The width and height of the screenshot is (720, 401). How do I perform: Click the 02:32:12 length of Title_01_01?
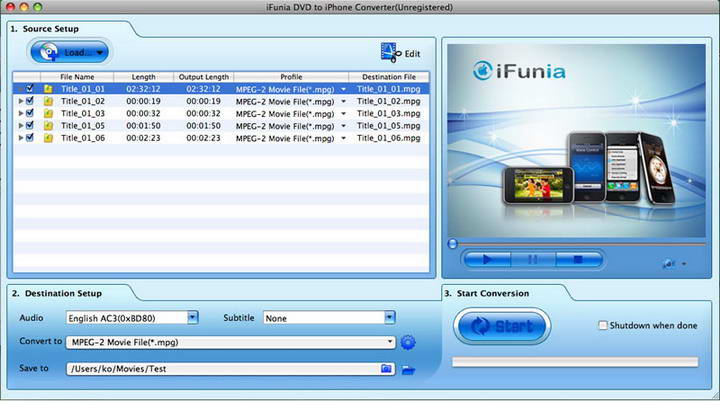tap(143, 89)
